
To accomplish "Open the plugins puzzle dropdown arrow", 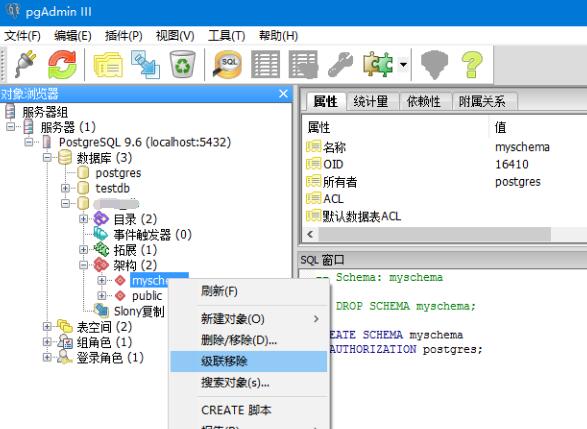I will 403,64.
